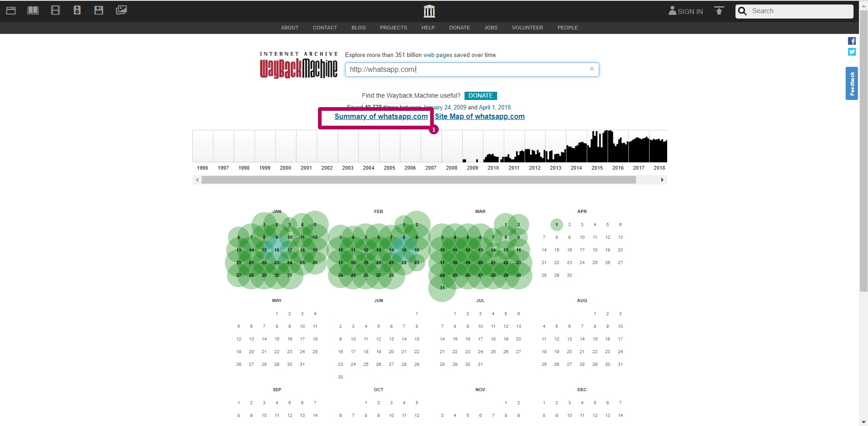This screenshot has width=868, height=426.
Task: Click the magnifier search icon
Action: 742,11
